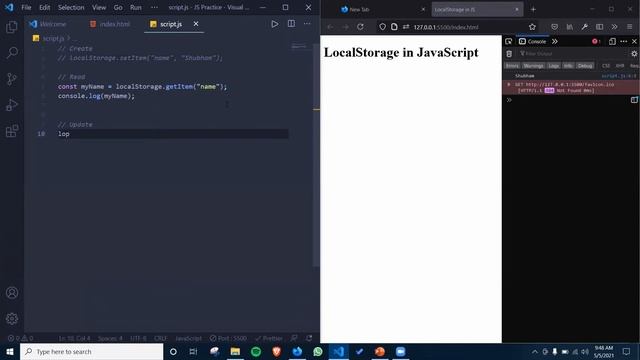640x360 pixels.
Task: Open the Accounts menu in VS Code
Action: (12, 293)
